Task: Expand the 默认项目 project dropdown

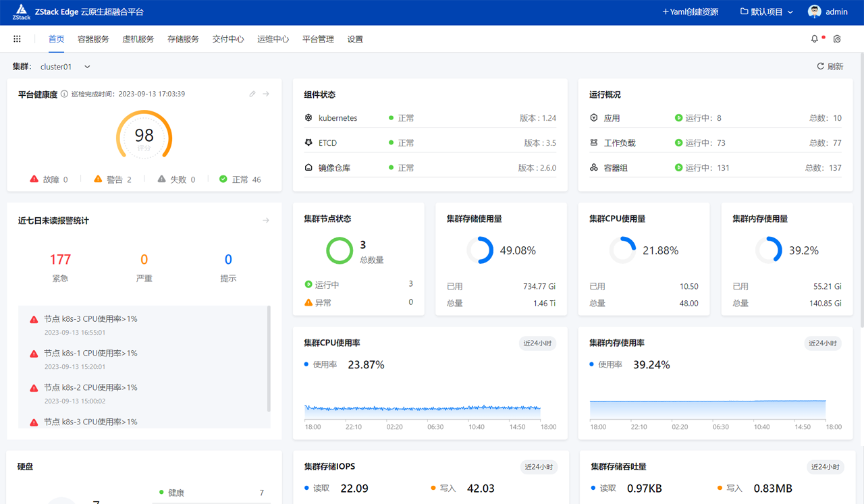Action: coord(767,11)
